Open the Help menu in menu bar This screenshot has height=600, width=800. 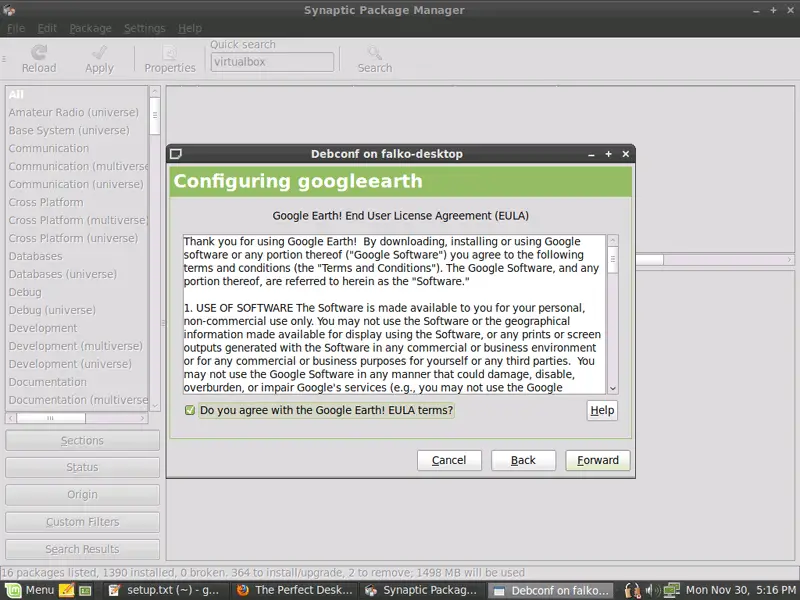click(190, 29)
